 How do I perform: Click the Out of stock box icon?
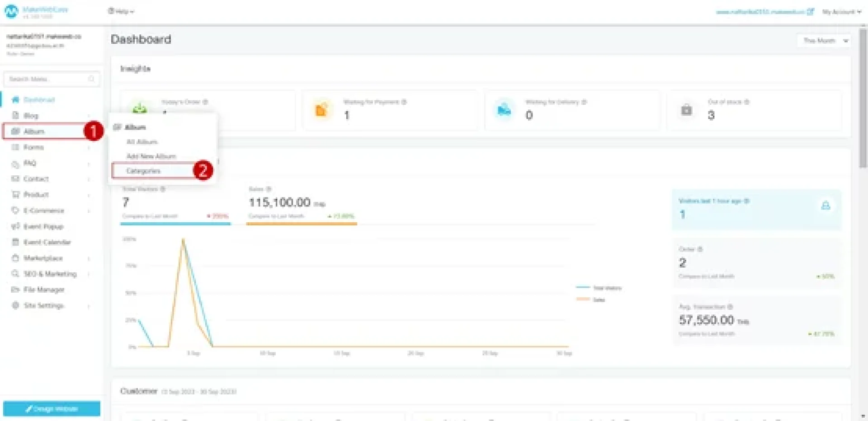pyautogui.click(x=686, y=110)
